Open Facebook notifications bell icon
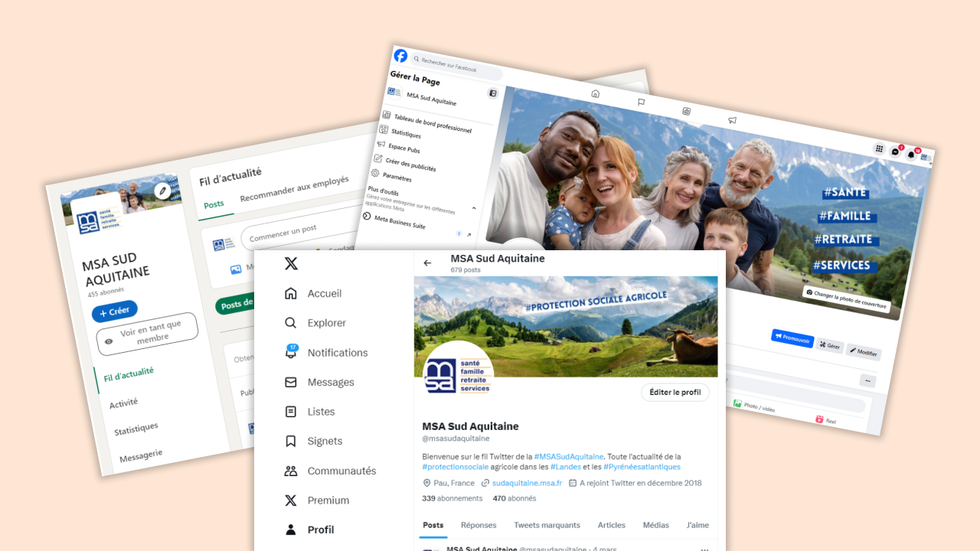Image resolution: width=980 pixels, height=551 pixels. [x=911, y=154]
